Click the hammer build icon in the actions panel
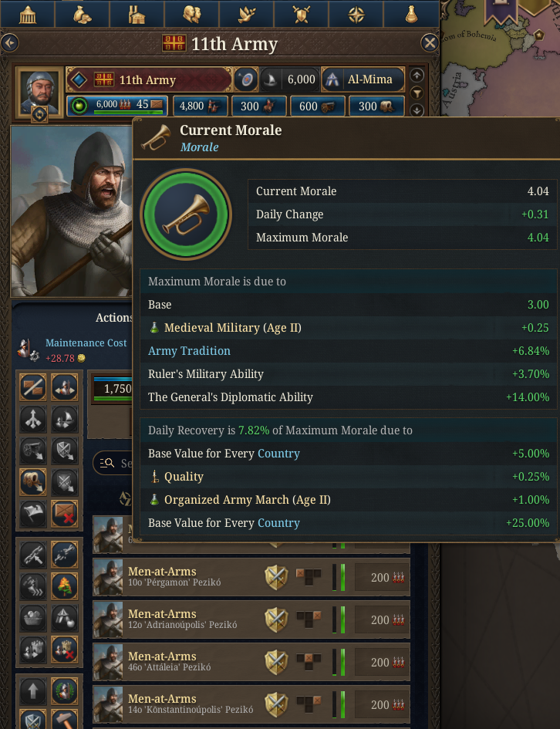Image resolution: width=560 pixels, height=729 pixels. coord(64,719)
